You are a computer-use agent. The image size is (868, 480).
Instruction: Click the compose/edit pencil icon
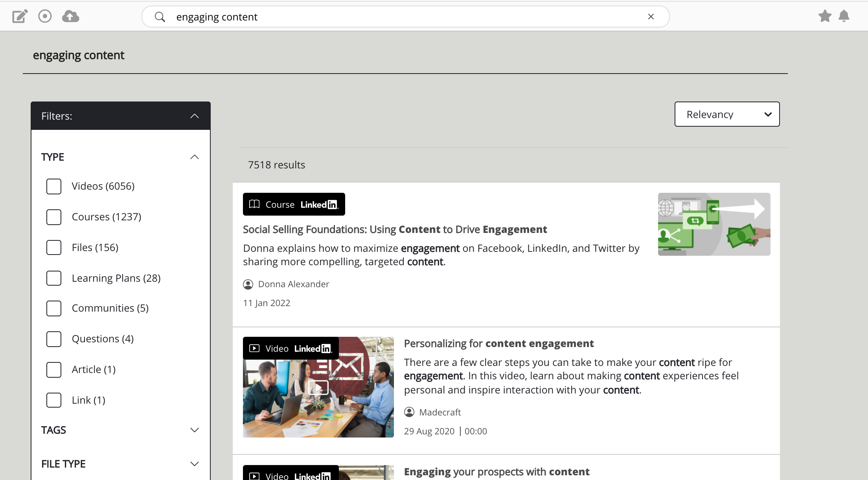tap(20, 17)
